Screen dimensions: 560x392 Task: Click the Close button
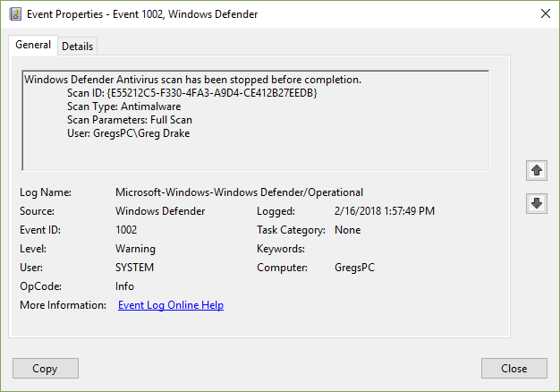click(513, 369)
